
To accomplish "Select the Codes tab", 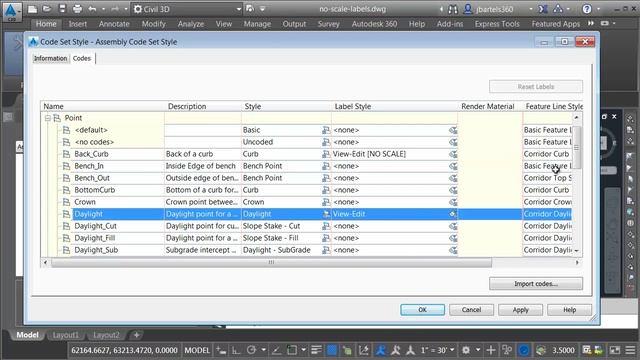I will pos(82,58).
